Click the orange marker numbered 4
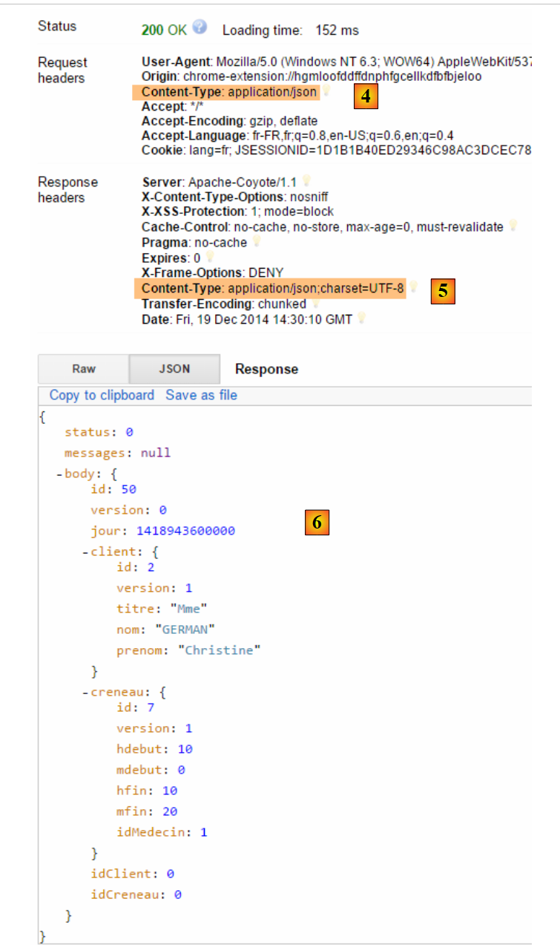560x945 pixels. point(366,97)
